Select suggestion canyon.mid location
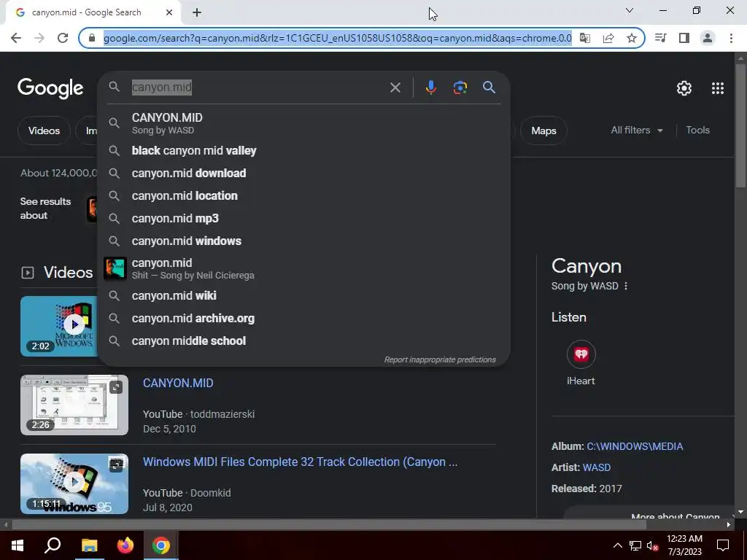The image size is (747, 560). click(304, 195)
